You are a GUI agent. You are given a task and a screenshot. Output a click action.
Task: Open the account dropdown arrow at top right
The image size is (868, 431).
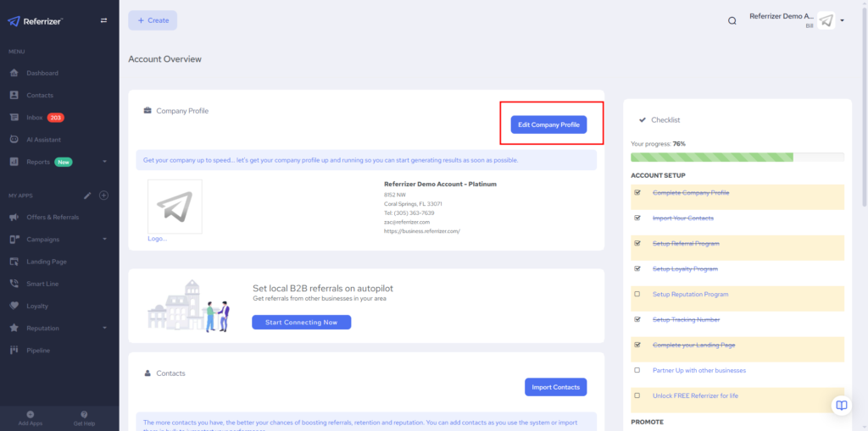click(x=842, y=21)
